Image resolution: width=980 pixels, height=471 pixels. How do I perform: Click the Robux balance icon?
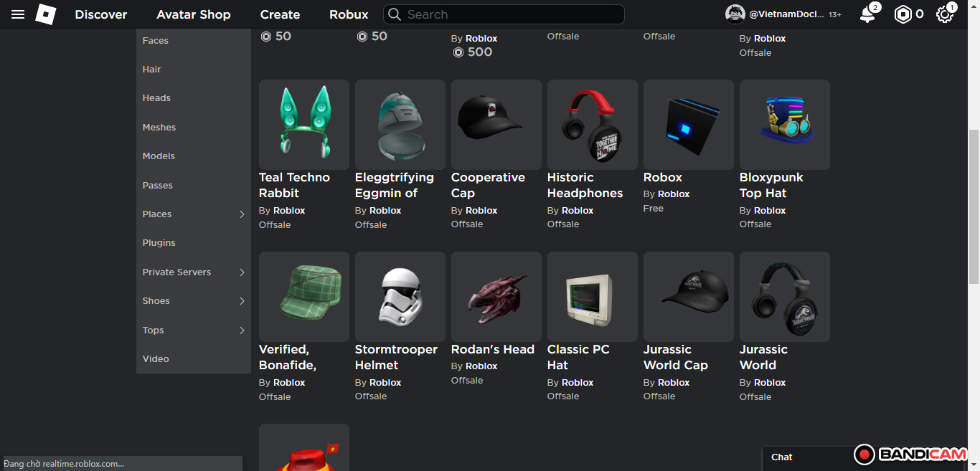pos(903,14)
